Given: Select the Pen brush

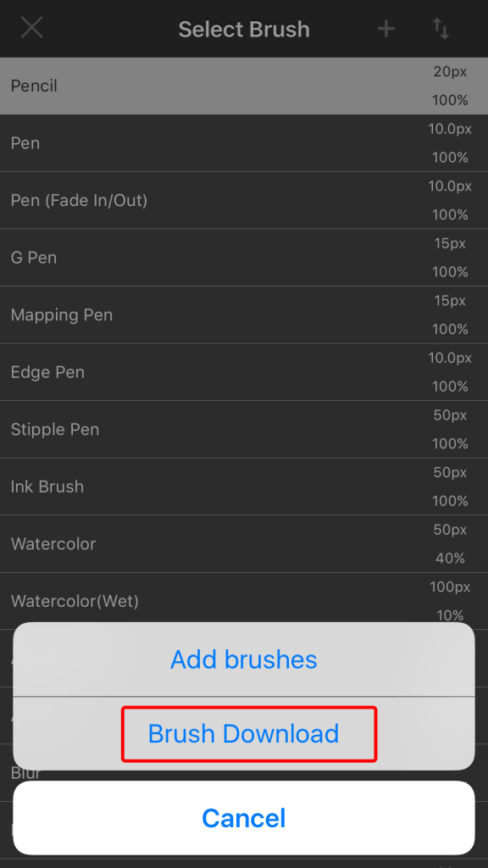Looking at the screenshot, I should pos(244,142).
